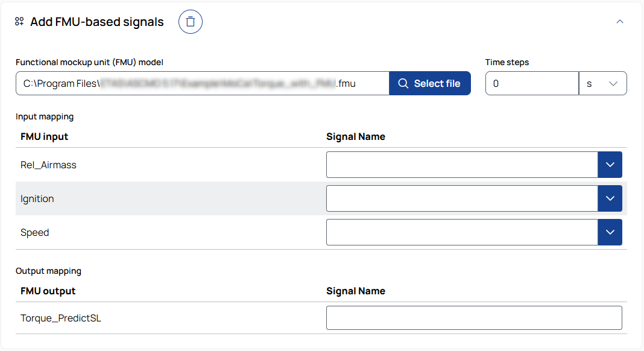Click the FMU model file path field

pos(203,84)
